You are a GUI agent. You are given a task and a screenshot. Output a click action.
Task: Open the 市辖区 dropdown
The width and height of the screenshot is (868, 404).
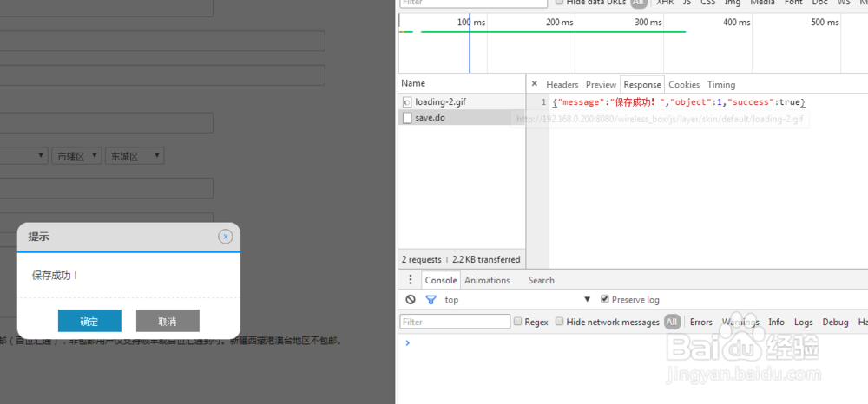(x=77, y=156)
